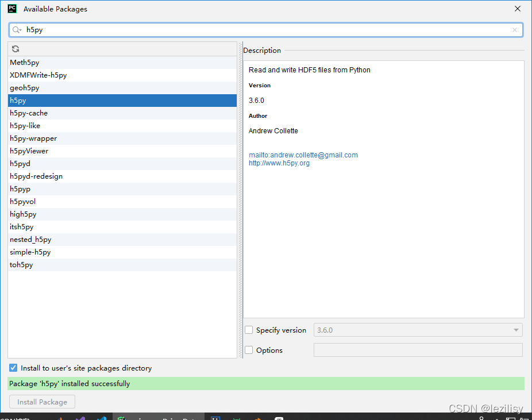Viewport: 532px width, 420px height.
Task: Select h5pyvol package
Action: click(x=122, y=202)
